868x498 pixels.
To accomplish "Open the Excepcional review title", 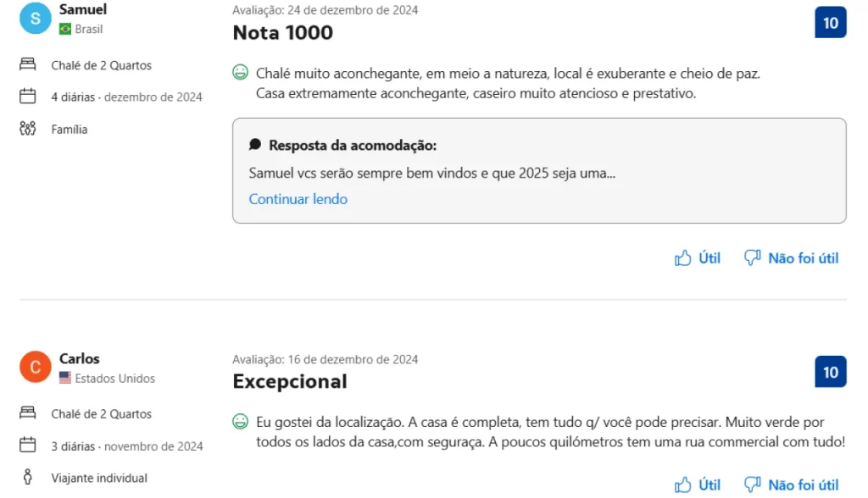I will point(290,381).
